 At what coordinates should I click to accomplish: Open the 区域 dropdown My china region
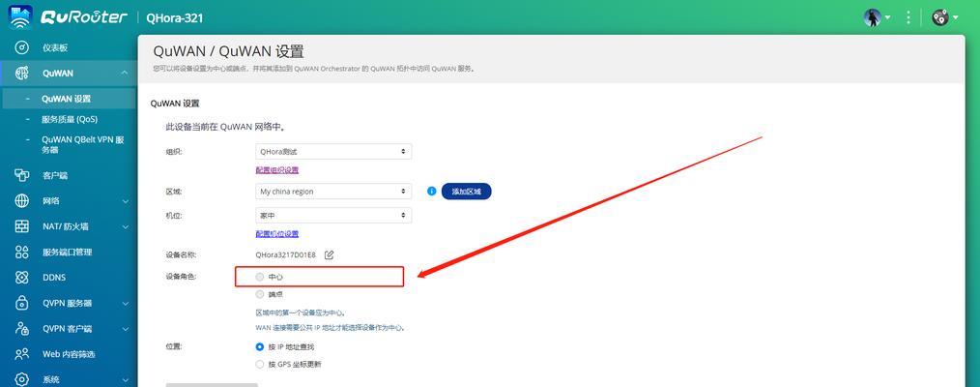click(x=333, y=192)
